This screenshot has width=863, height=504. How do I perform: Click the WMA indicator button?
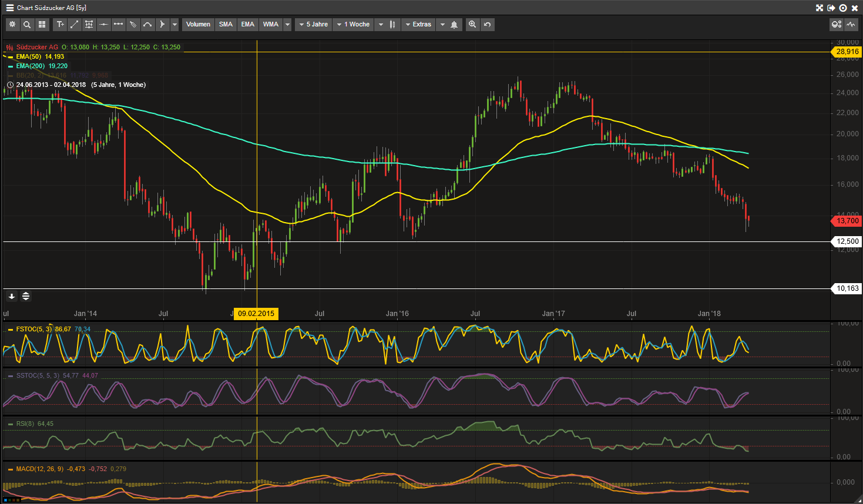coord(270,25)
